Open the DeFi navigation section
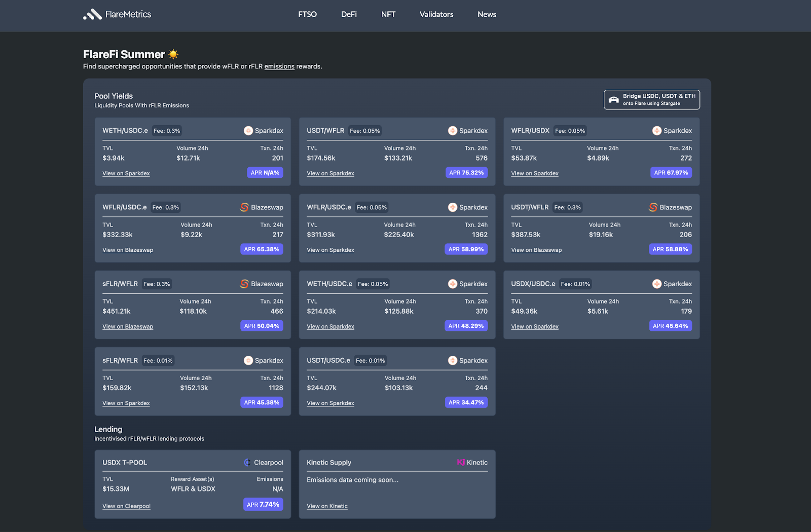 tap(349, 14)
